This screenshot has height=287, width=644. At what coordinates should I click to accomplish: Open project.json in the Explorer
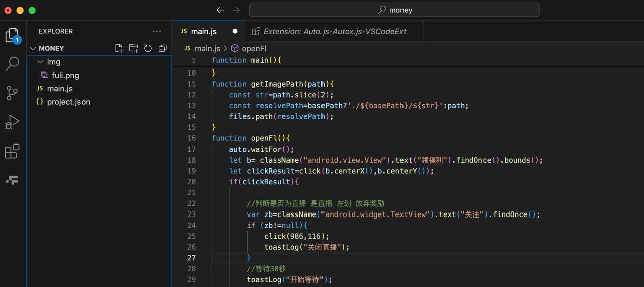click(x=68, y=102)
